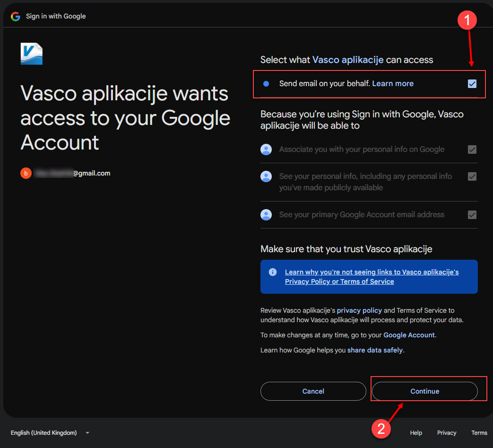Click the Vasco aplikacije app logo

click(32, 54)
